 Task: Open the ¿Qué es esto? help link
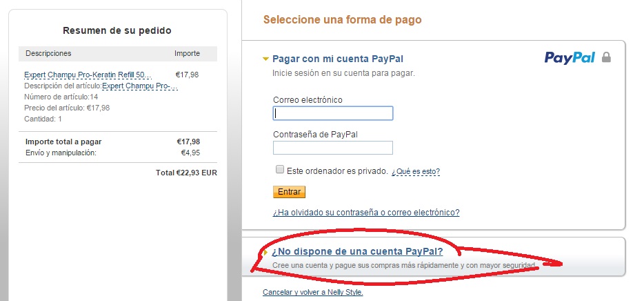pos(416,171)
